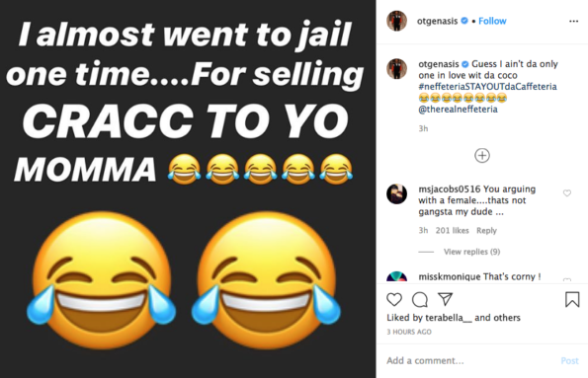Click the Add a comment field
Image resolution: width=588 pixels, height=378 pixels.
coord(471,361)
